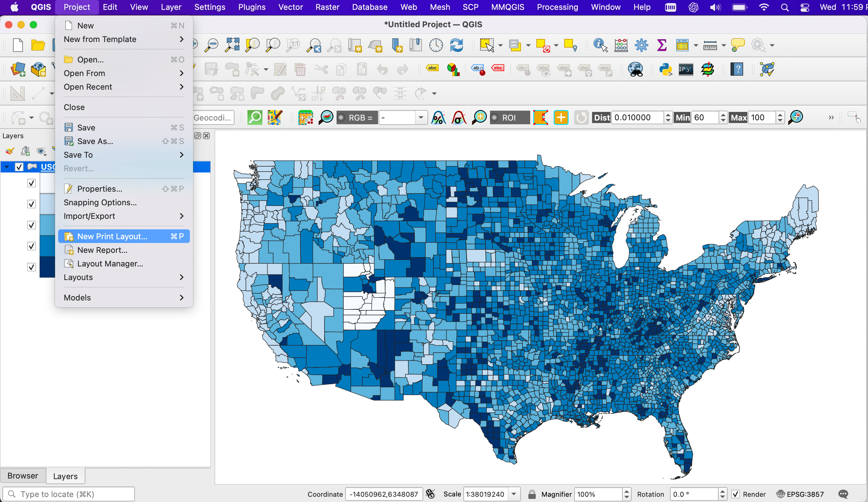Open the Identify Features tool
This screenshot has height=502, width=868.
coord(600,45)
